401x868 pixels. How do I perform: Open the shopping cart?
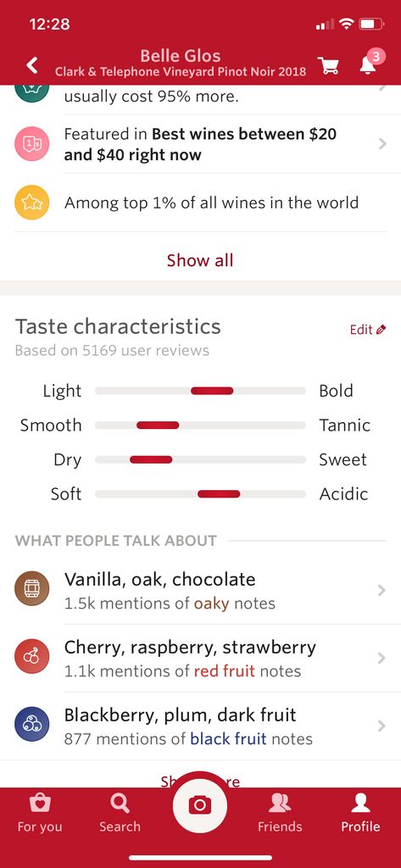tap(329, 66)
